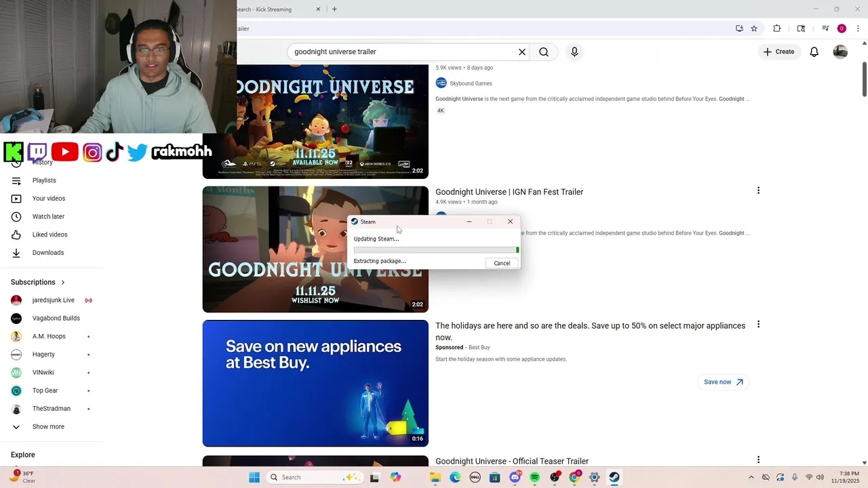Show hidden system tray icons chevron
The width and height of the screenshot is (868, 488).
[751, 477]
